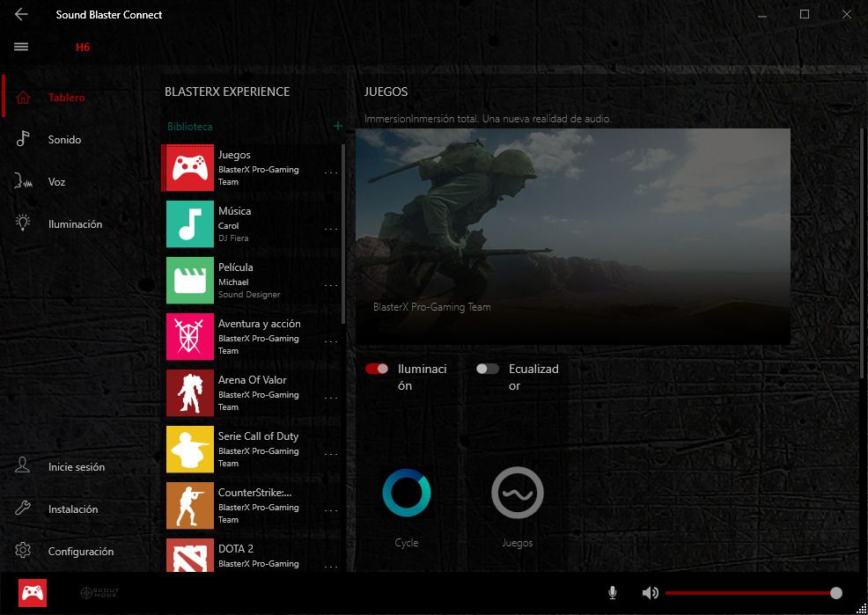Add new profile with plus icon

tap(338, 126)
